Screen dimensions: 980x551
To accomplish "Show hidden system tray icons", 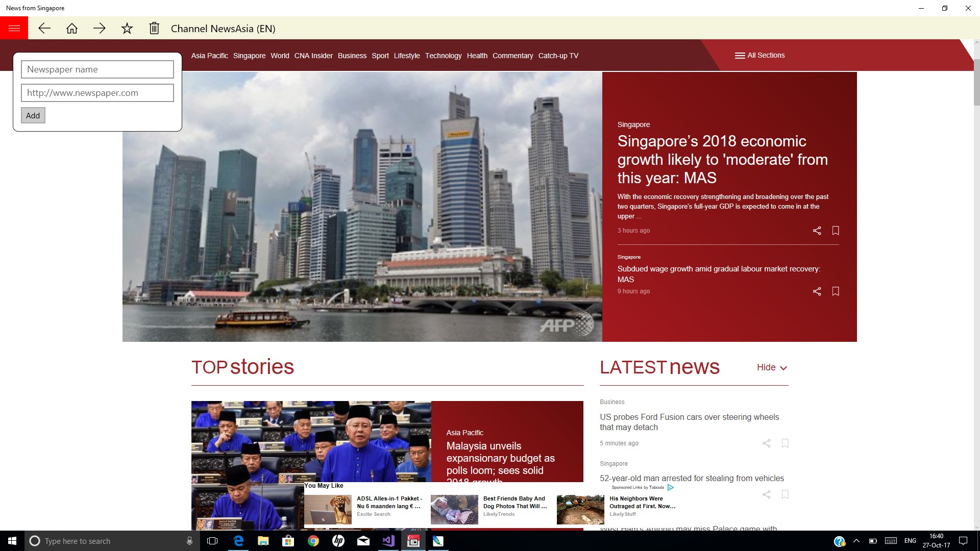I will coord(856,541).
